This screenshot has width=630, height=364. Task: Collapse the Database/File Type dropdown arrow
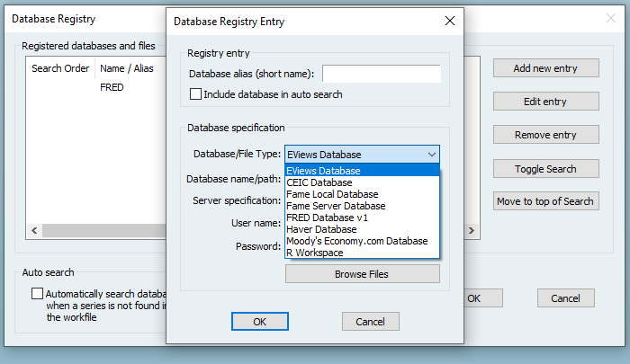[x=431, y=155]
